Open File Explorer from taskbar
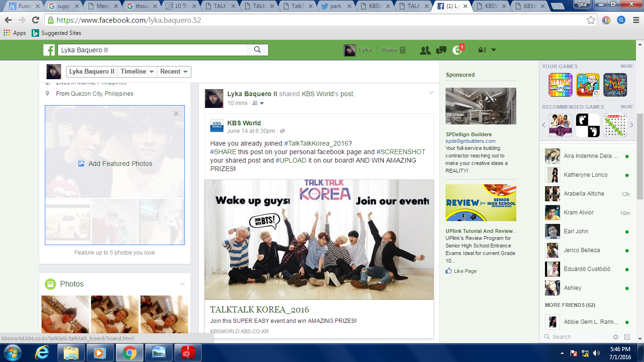 point(71,353)
